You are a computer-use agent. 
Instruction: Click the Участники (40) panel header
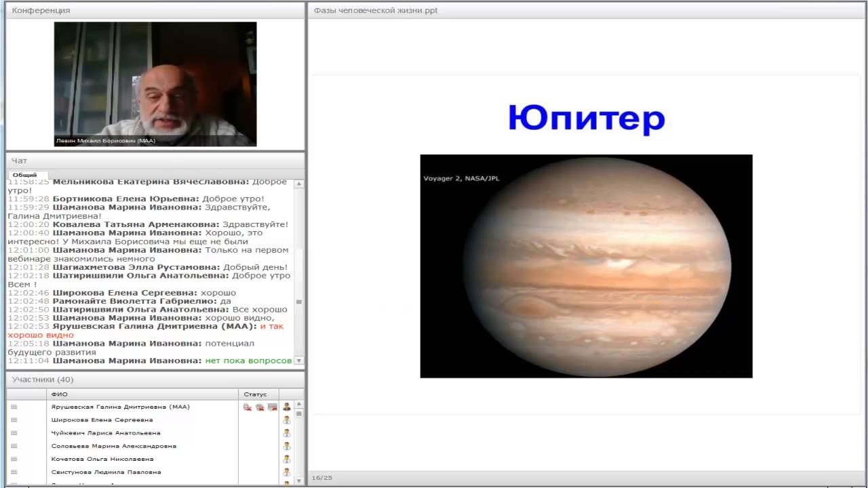click(x=155, y=380)
